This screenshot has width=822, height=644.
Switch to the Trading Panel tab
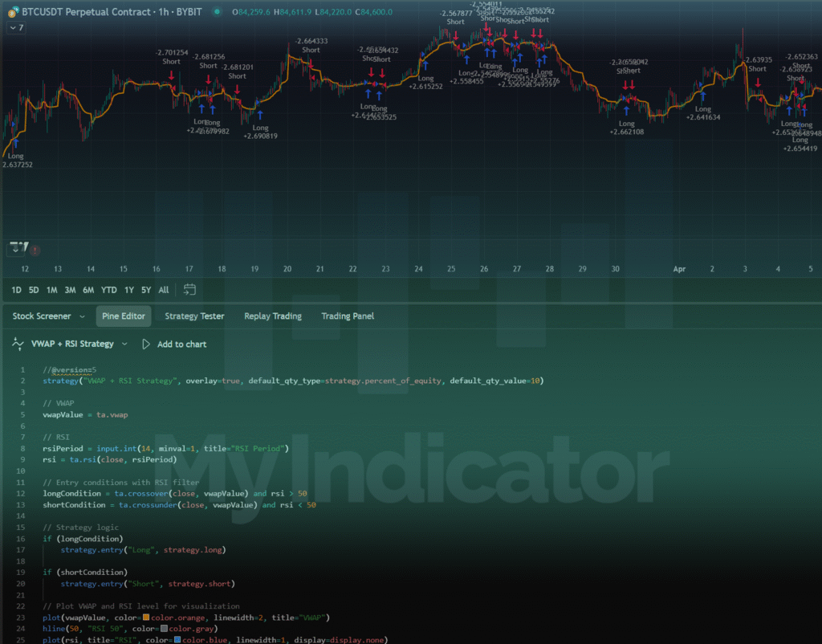pyautogui.click(x=347, y=316)
